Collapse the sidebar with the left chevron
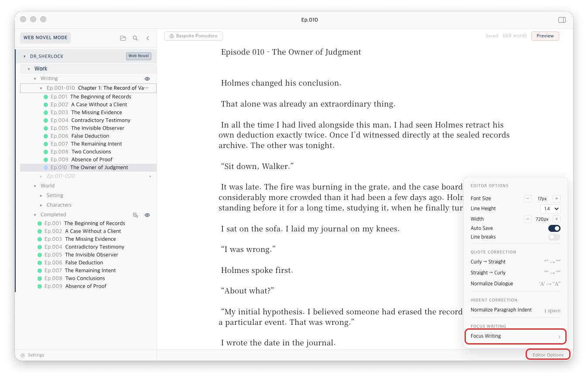Viewport: 588px width, 379px height. point(147,38)
